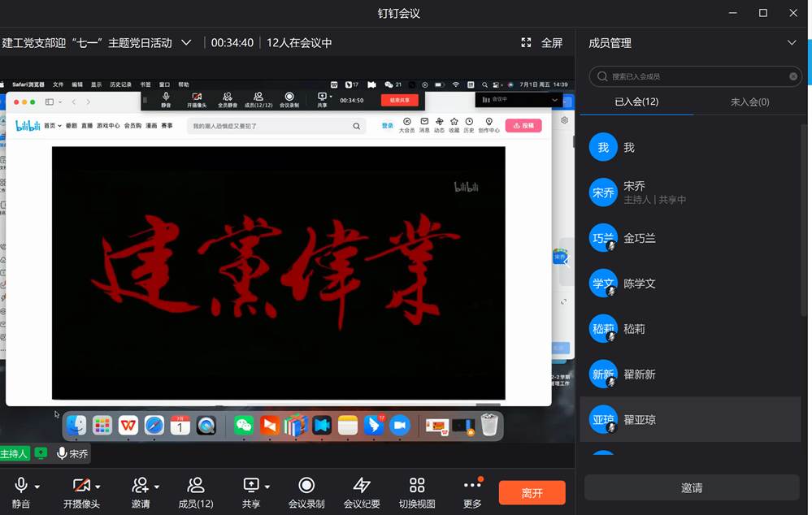The image size is (812, 515).
Task: Click 邀请 button in member panel
Action: [x=692, y=487]
